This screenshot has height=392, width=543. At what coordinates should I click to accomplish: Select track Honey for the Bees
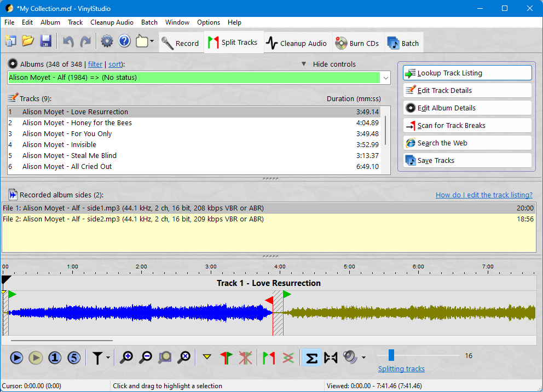tap(194, 123)
